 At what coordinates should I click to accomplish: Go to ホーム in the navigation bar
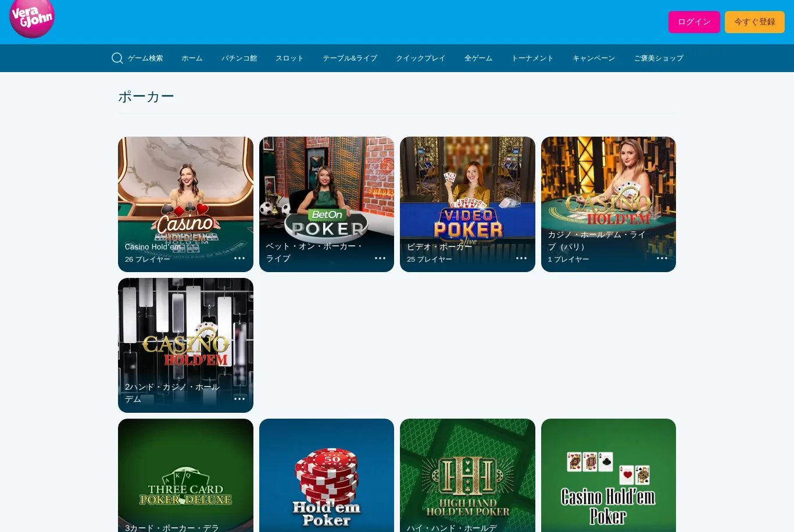192,58
